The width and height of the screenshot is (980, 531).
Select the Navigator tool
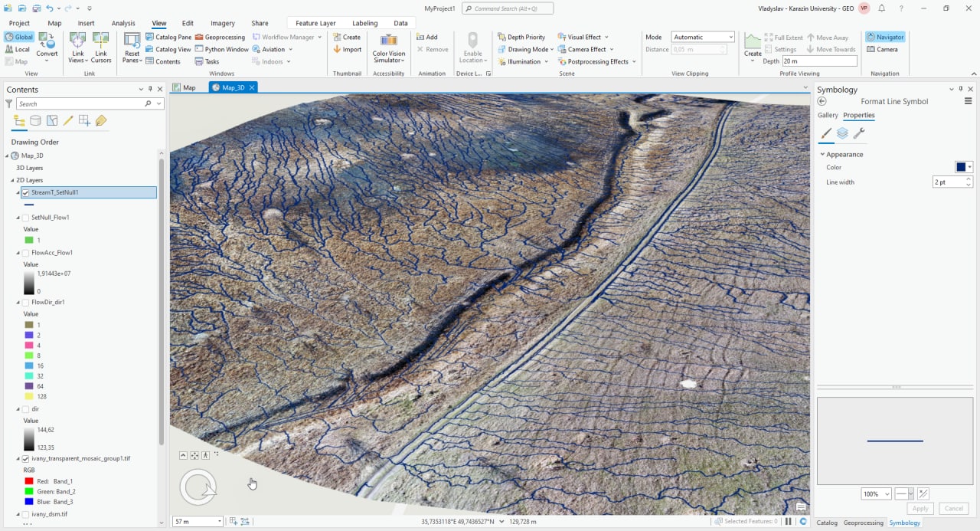[885, 37]
